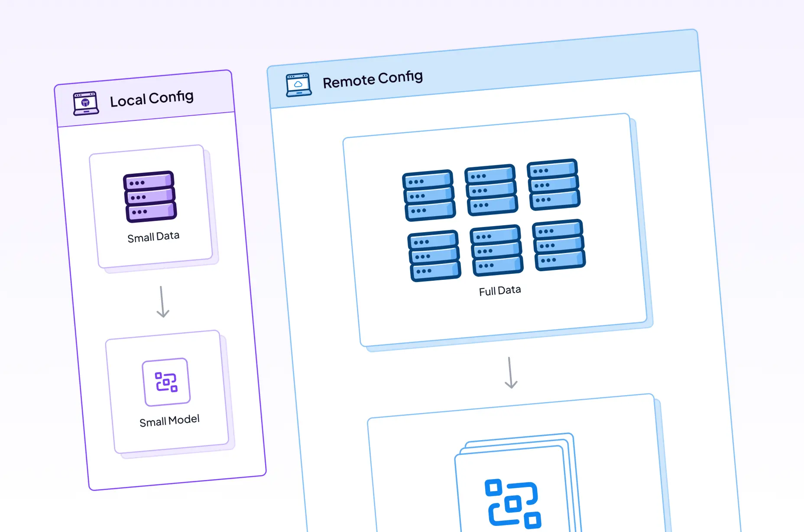Select the top-left blue server stack under Full Data

428,196
